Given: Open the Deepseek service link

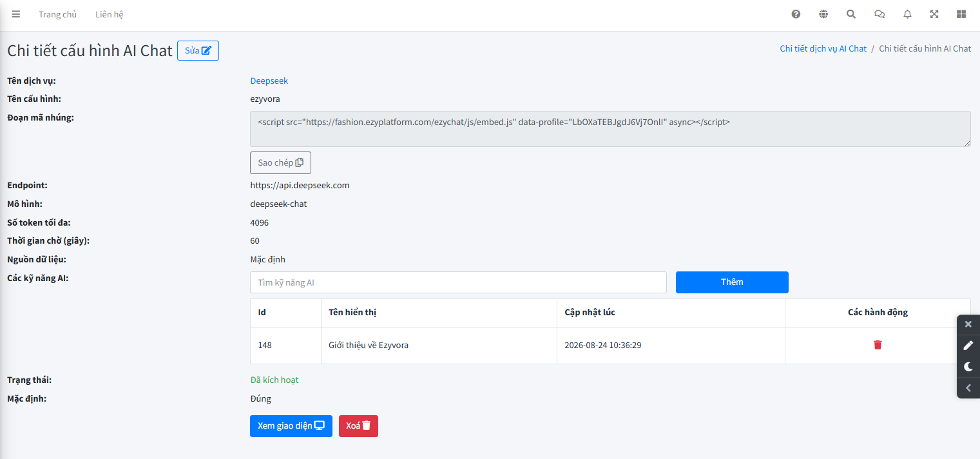Looking at the screenshot, I should 269,81.
